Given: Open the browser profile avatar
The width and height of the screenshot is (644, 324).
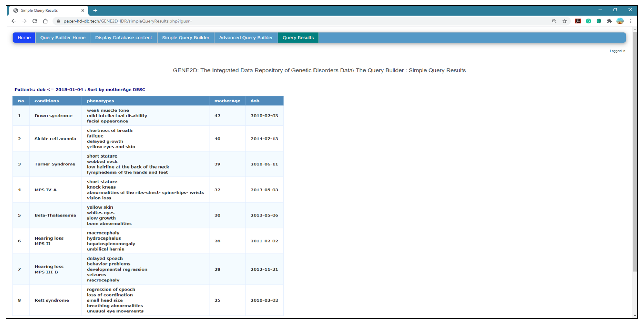Looking at the screenshot, I should coord(620,21).
